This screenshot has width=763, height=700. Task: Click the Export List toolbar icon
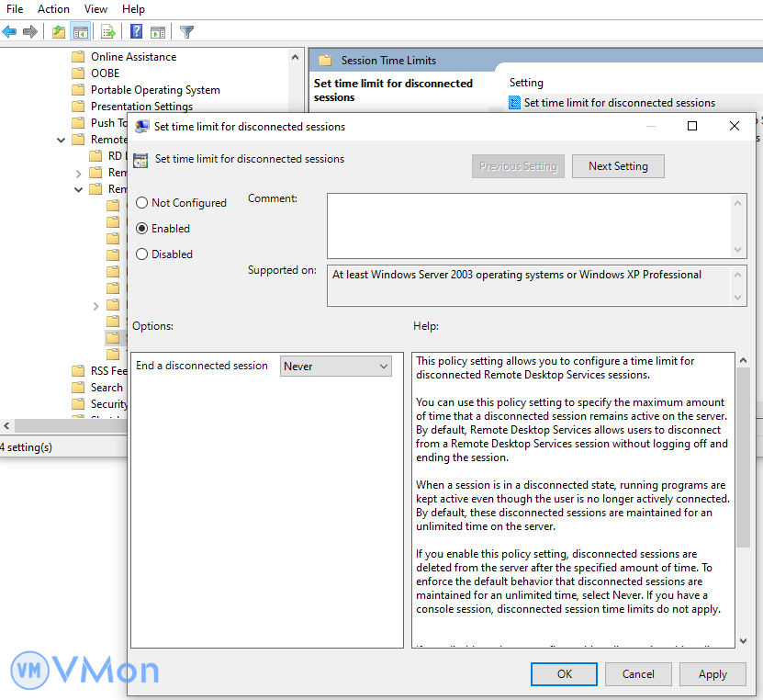[108, 32]
